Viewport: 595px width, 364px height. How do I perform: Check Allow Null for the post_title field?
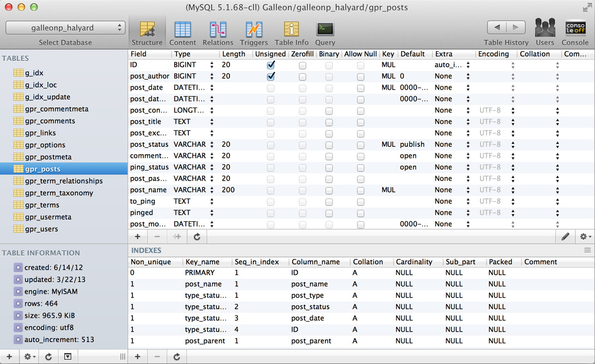click(x=360, y=121)
